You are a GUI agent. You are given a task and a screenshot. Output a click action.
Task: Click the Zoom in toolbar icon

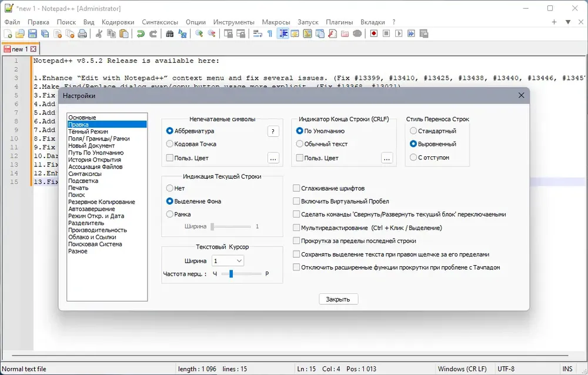(x=199, y=34)
